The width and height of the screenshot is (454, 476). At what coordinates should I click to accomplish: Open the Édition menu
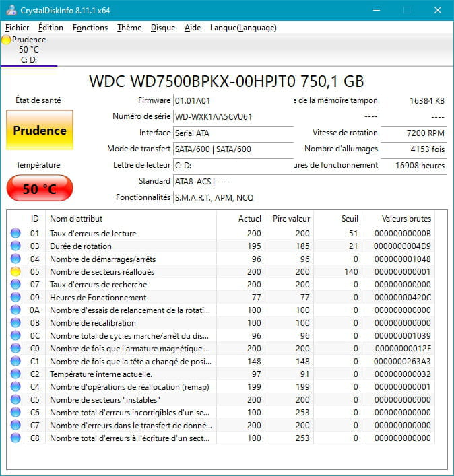tap(51, 28)
